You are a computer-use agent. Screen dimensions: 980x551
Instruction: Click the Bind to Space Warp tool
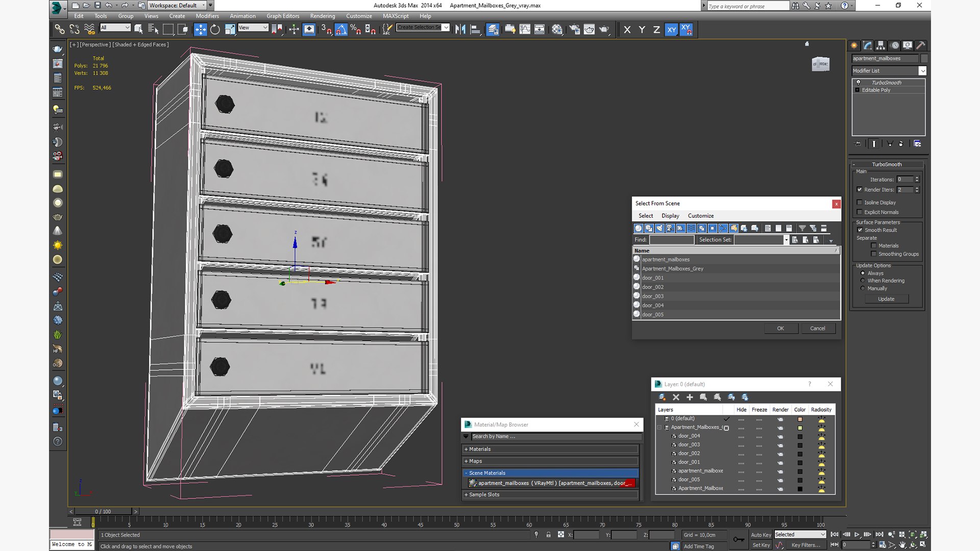pos(89,30)
